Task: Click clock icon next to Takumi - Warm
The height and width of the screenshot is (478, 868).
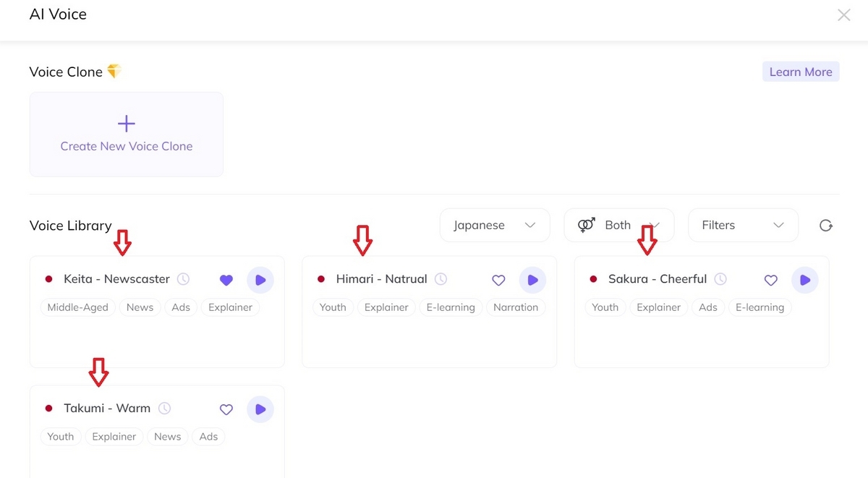Action: (x=165, y=408)
